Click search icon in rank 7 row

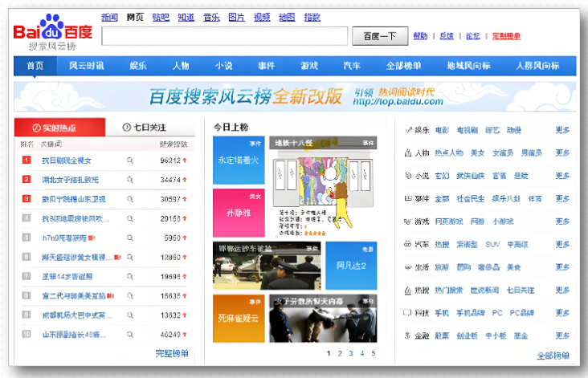point(130,276)
